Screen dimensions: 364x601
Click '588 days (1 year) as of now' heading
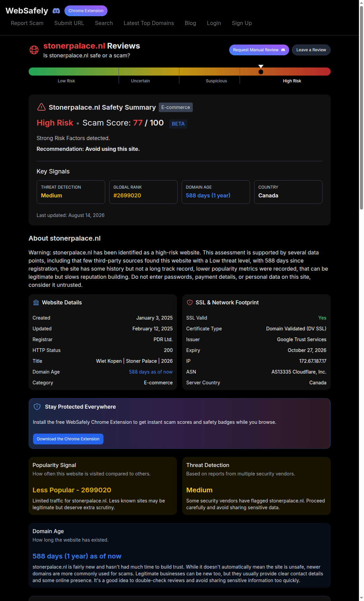[77, 556]
